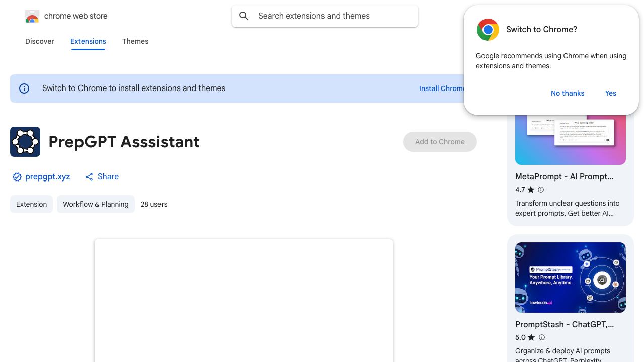
Task: Click the Chrome logo in the popup
Action: [x=488, y=30]
